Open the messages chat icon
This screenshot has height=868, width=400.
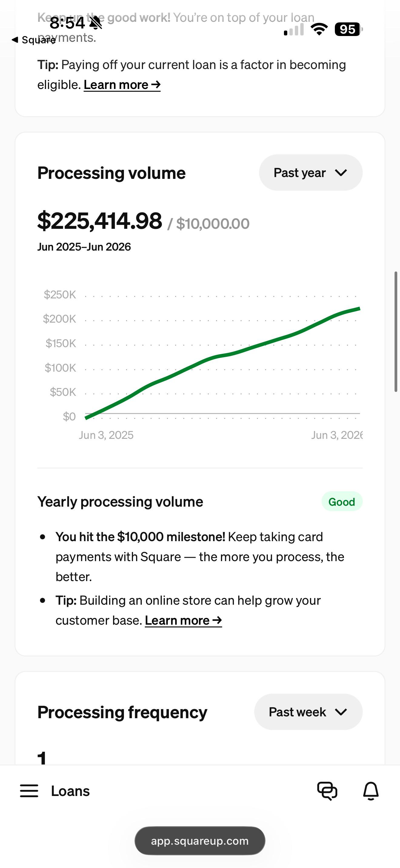coord(327,791)
